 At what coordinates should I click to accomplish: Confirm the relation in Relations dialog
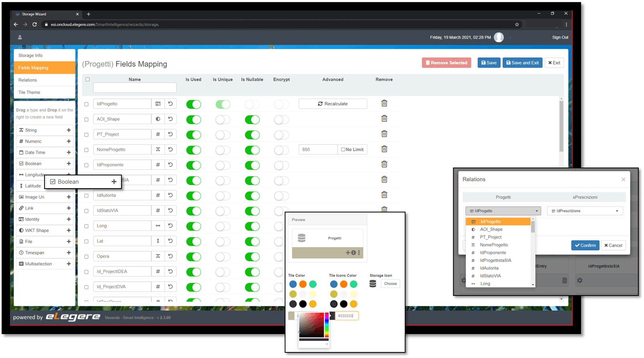click(585, 245)
